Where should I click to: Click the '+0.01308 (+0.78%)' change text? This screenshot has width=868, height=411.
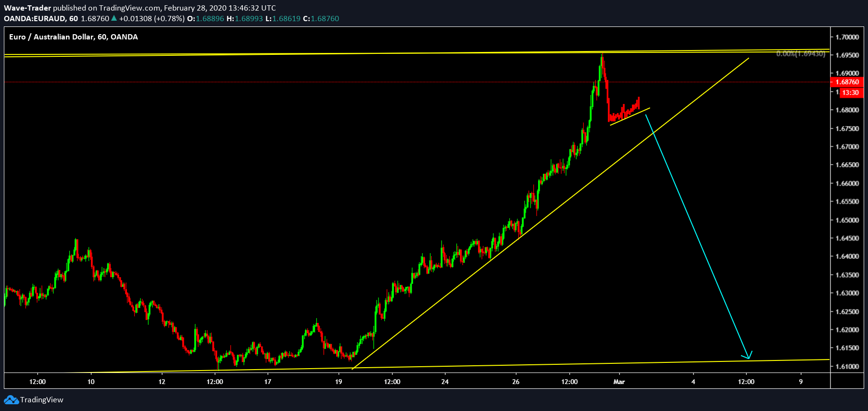tap(152, 18)
